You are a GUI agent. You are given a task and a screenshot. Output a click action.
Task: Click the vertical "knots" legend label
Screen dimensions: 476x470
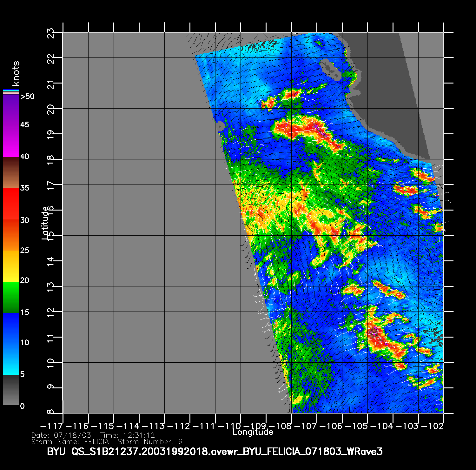pyautogui.click(x=16, y=74)
